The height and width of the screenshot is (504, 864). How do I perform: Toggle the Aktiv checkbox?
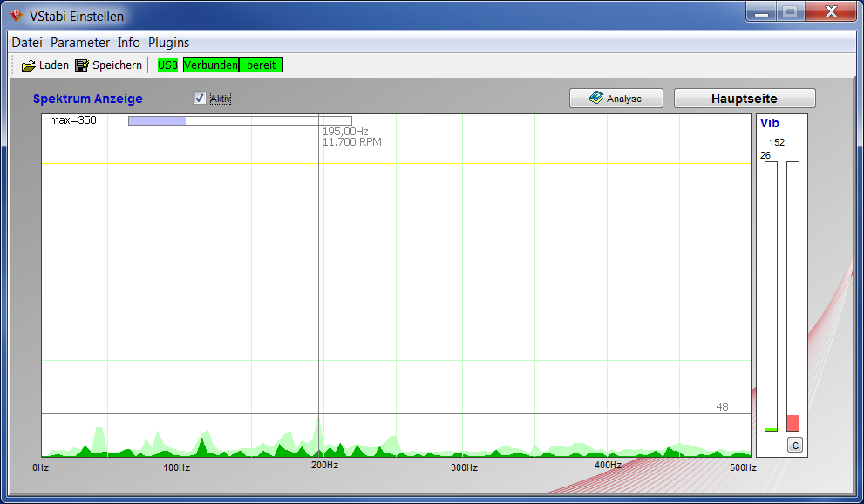pos(200,98)
